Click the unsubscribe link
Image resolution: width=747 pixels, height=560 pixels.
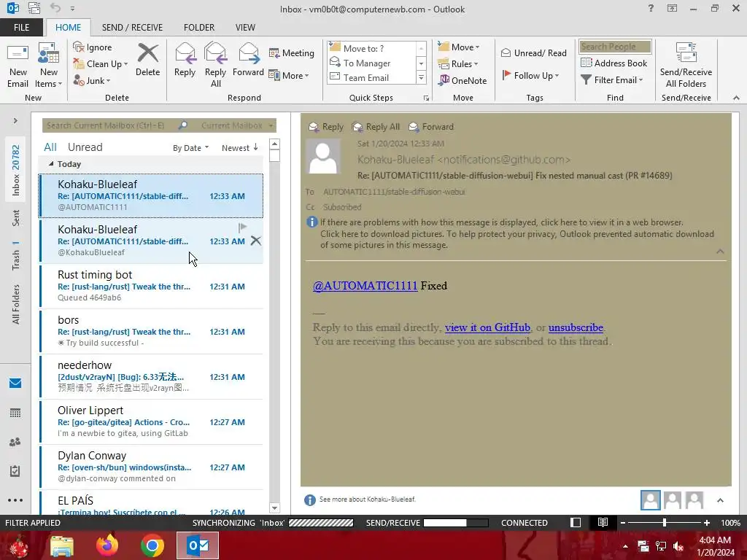pyautogui.click(x=576, y=327)
